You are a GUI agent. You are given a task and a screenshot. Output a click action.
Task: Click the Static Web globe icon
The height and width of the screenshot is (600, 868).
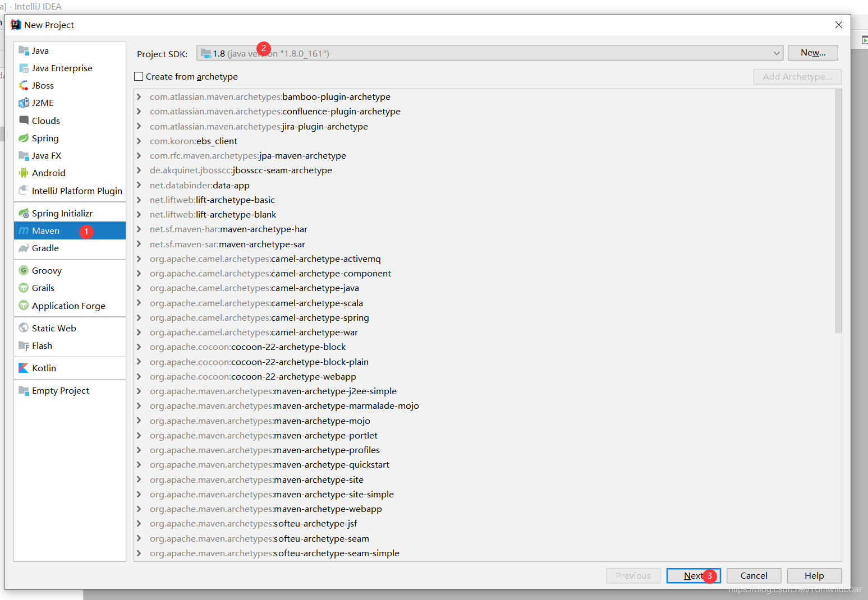pos(24,328)
